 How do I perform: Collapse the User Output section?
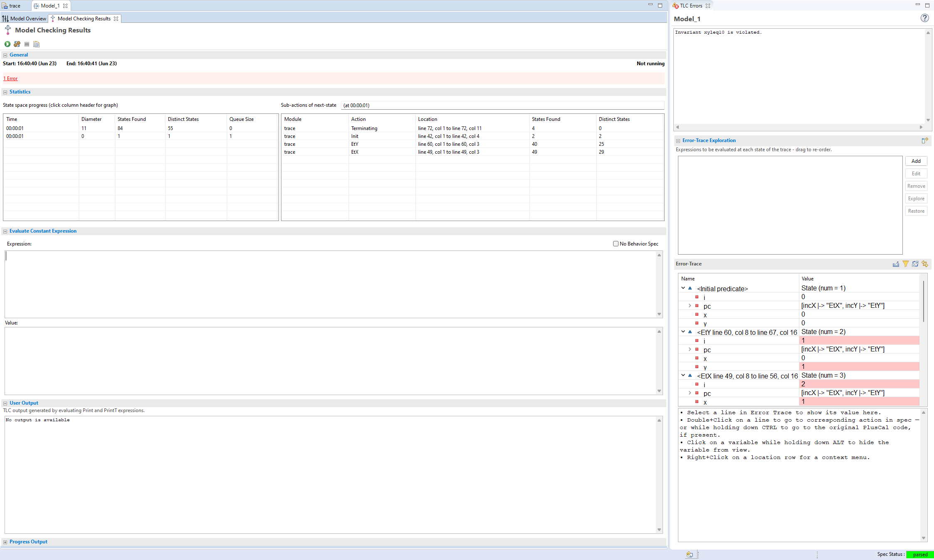point(5,403)
